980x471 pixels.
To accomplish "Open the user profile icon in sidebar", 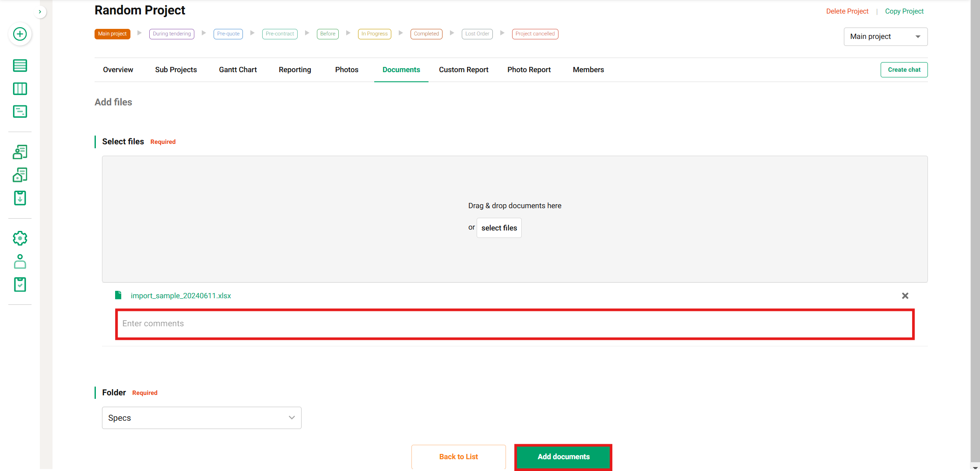I will click(20, 262).
